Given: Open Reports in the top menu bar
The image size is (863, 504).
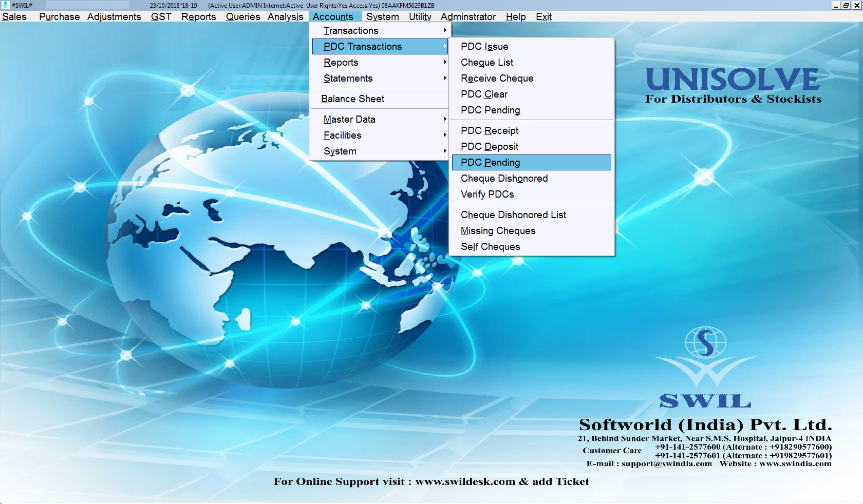Looking at the screenshot, I should 199,17.
